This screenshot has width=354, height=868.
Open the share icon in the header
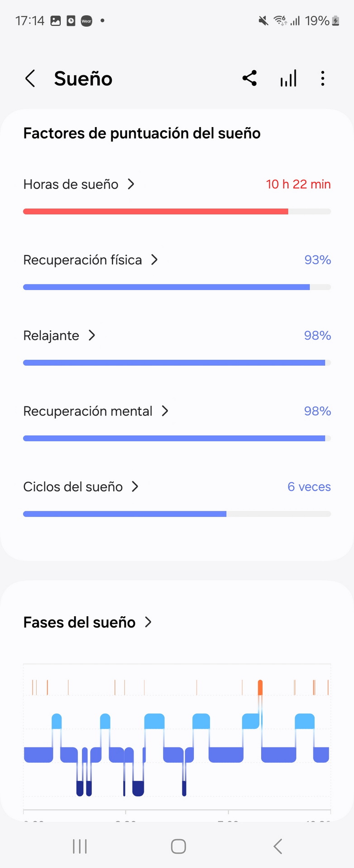[249, 78]
